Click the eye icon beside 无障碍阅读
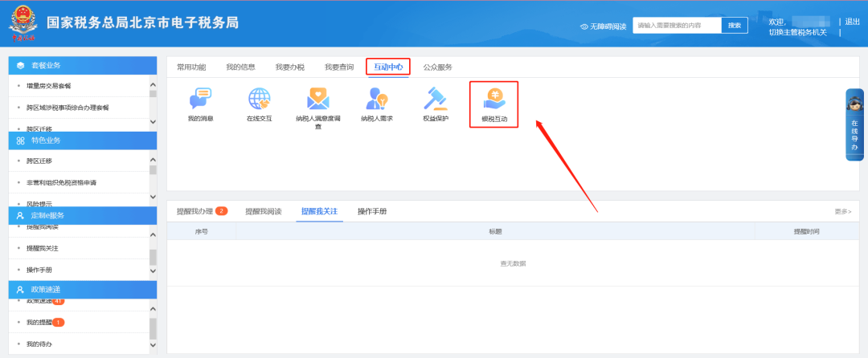The image size is (868, 358). point(584,26)
